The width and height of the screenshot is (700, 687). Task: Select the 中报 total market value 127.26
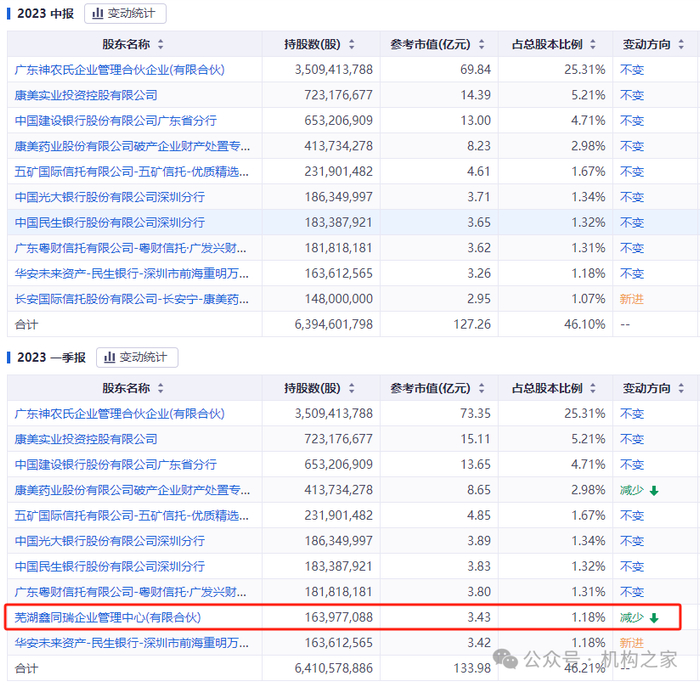[472, 325]
